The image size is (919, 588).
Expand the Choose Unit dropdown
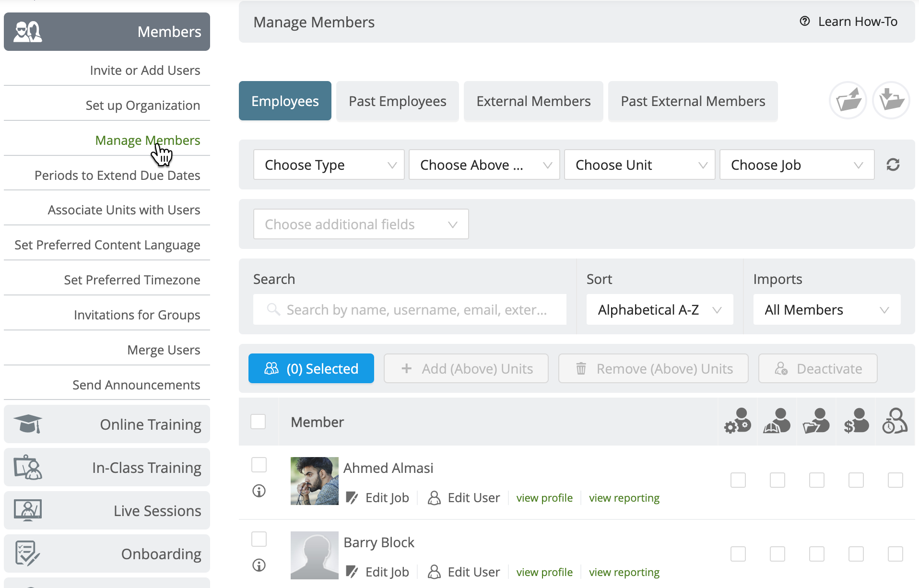point(639,165)
